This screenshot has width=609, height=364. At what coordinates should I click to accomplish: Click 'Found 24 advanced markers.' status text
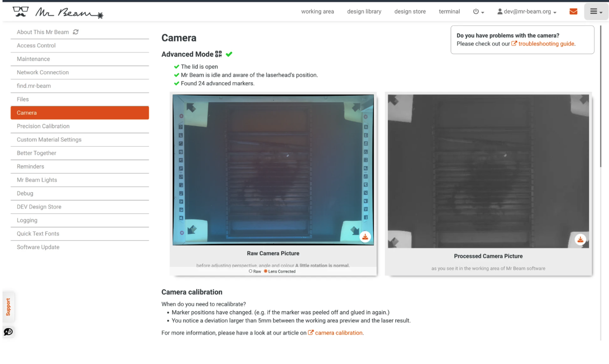(x=218, y=83)
